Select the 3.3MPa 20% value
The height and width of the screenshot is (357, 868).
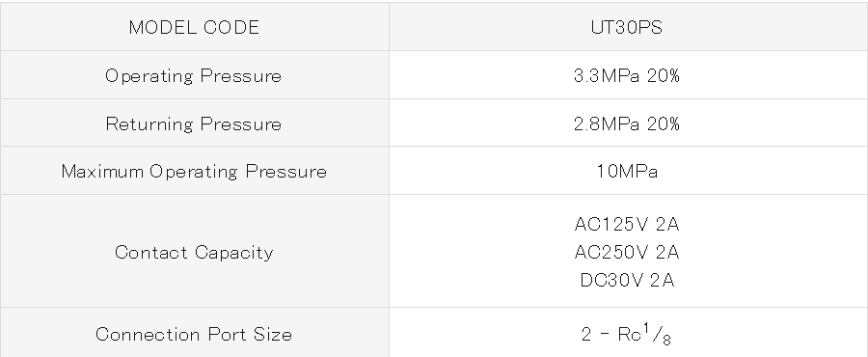coord(627,75)
